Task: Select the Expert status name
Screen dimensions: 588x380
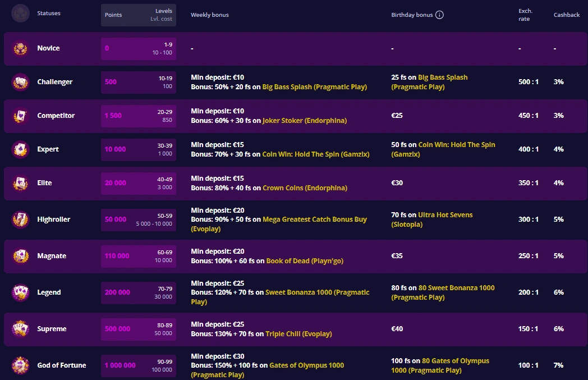Action: [x=48, y=149]
